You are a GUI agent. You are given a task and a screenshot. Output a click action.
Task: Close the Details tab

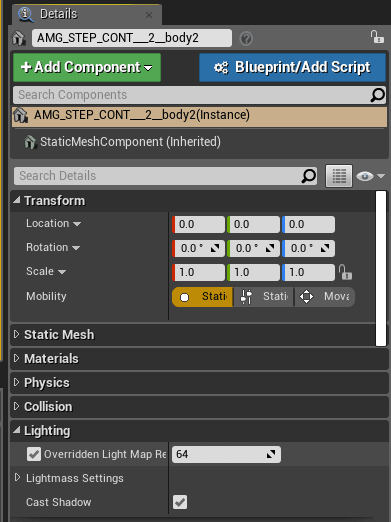[149, 15]
